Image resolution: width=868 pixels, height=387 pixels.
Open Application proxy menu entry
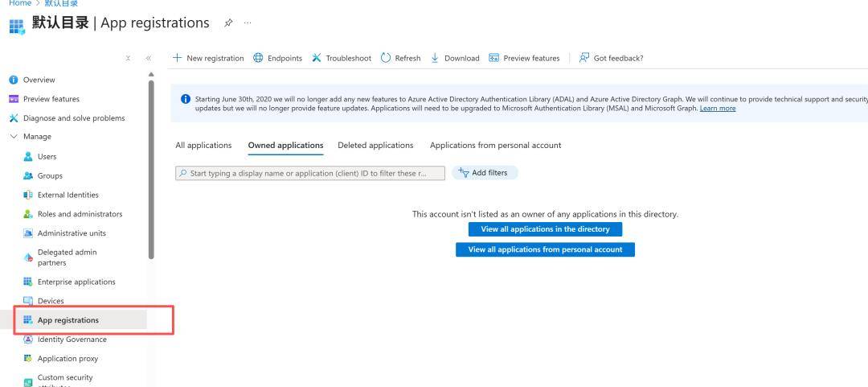tap(68, 359)
